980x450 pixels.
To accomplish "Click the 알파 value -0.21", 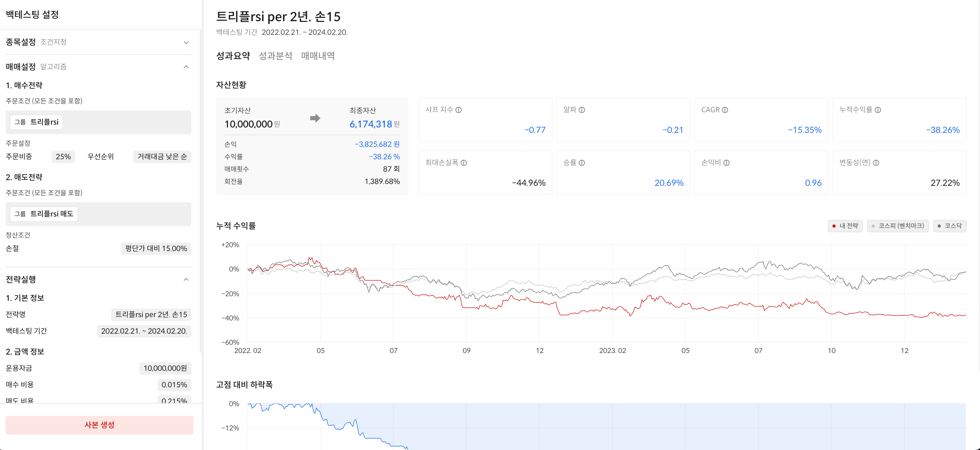I will pyautogui.click(x=673, y=130).
